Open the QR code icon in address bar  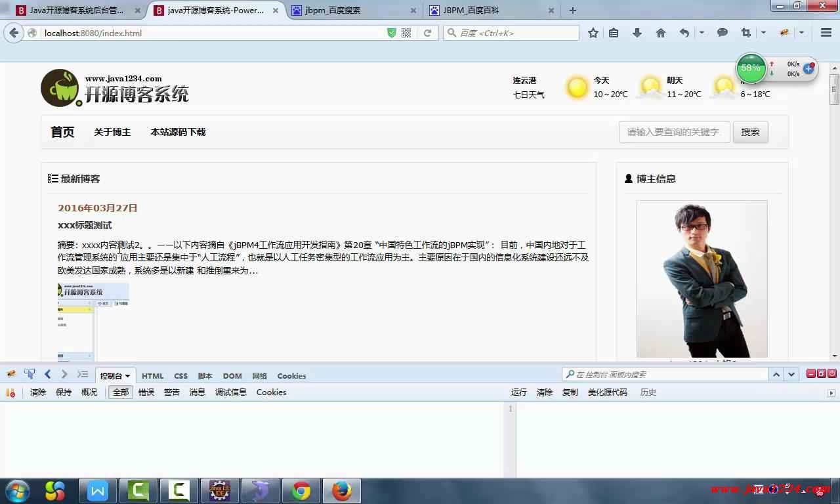[406, 33]
